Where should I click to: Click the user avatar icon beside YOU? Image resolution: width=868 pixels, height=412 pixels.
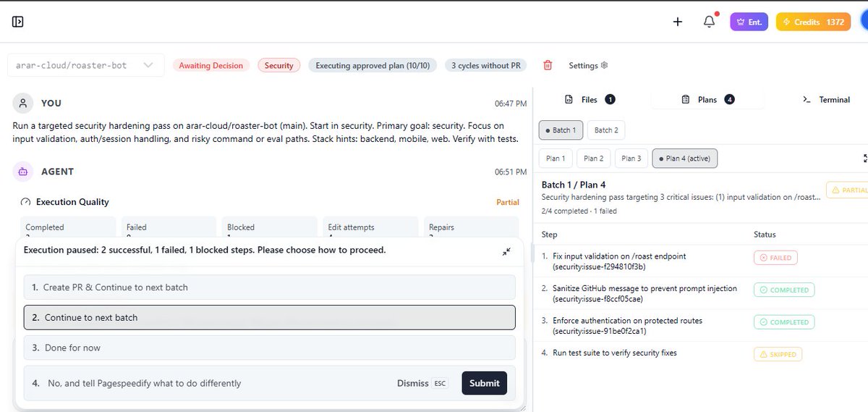[23, 103]
